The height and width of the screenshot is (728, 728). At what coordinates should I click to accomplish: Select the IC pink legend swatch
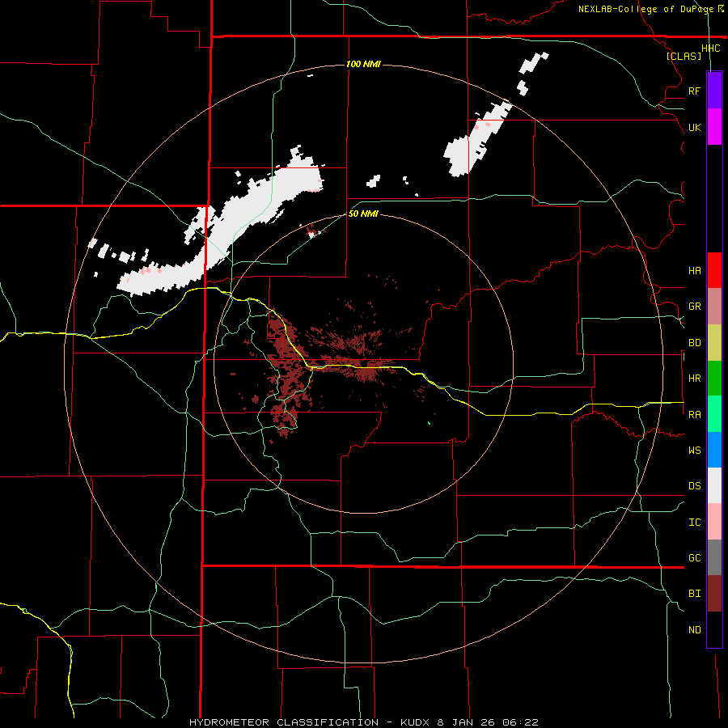coord(714,522)
